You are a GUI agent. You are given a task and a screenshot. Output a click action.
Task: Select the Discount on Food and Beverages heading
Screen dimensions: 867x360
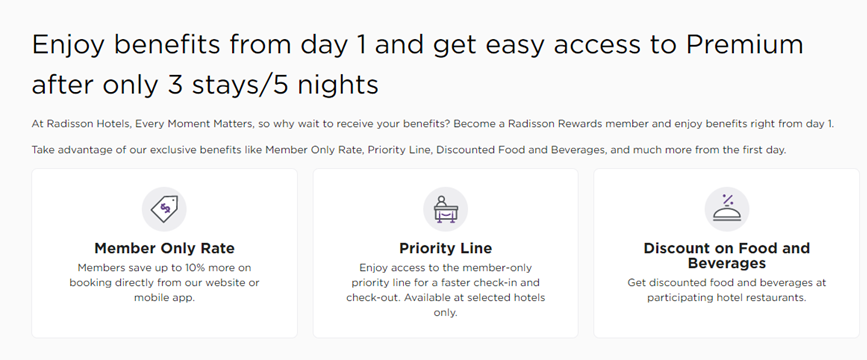[727, 255]
